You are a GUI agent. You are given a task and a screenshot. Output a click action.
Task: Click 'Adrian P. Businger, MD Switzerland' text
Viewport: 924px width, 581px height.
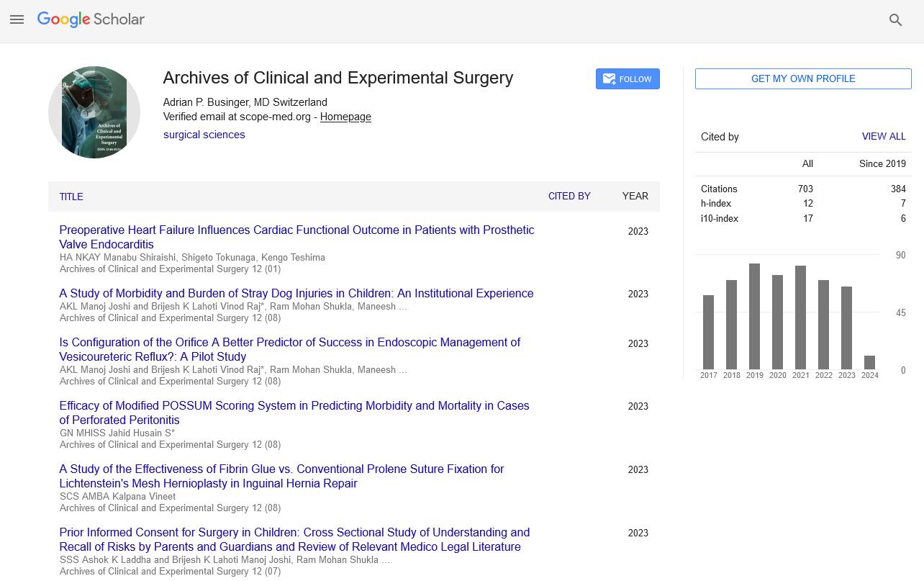point(245,102)
